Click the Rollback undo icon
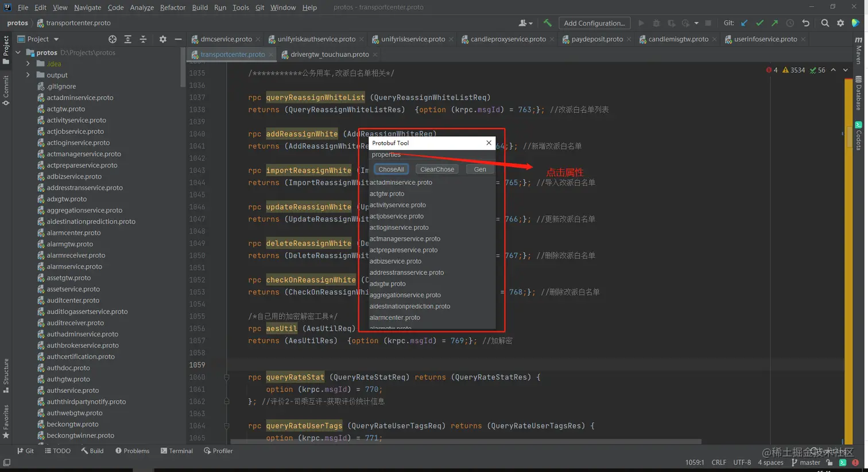Screen dimensions: 868x472 [x=806, y=23]
